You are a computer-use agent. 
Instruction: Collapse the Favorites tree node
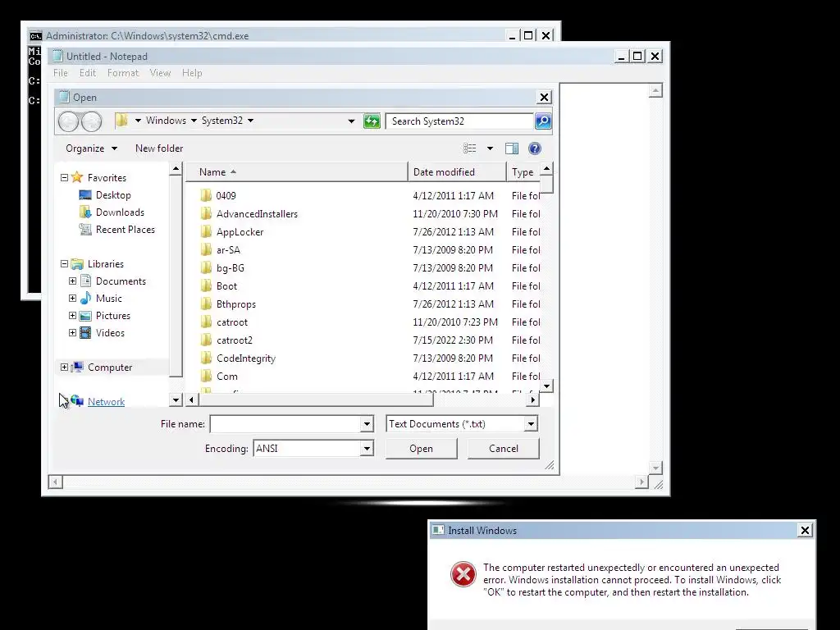pyautogui.click(x=64, y=177)
